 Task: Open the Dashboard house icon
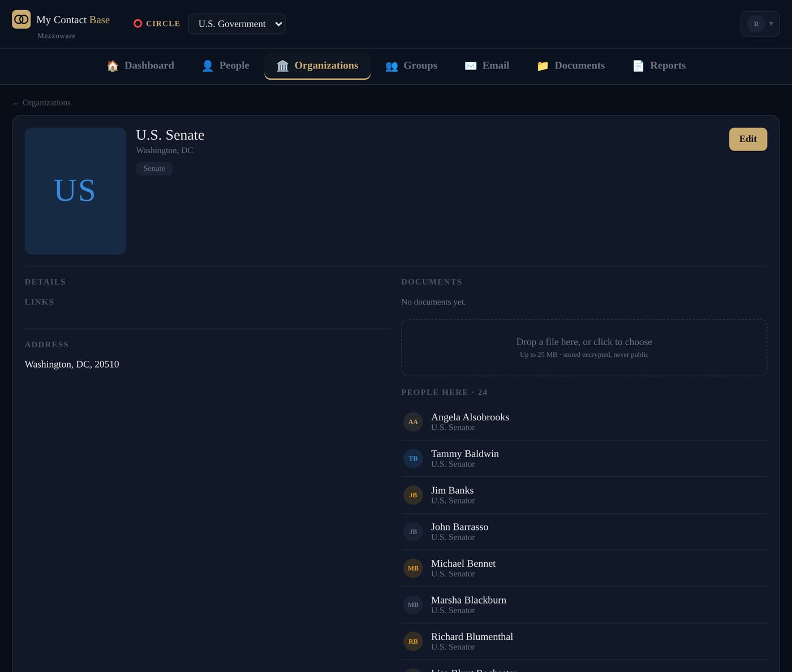click(113, 66)
